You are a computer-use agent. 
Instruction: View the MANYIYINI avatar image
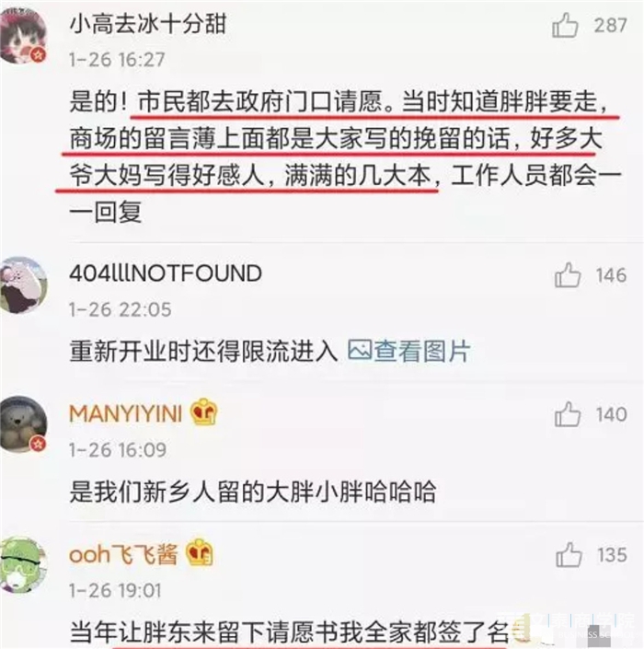pos(24,423)
